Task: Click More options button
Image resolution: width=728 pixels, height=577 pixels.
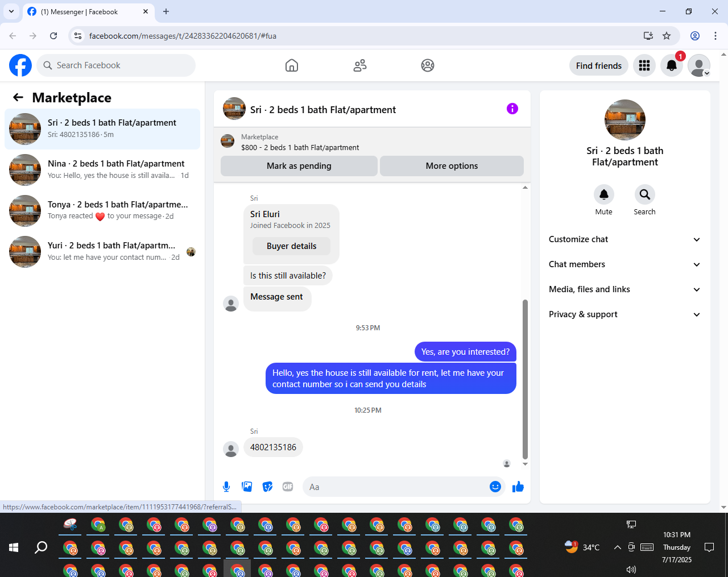Action: coord(452,166)
